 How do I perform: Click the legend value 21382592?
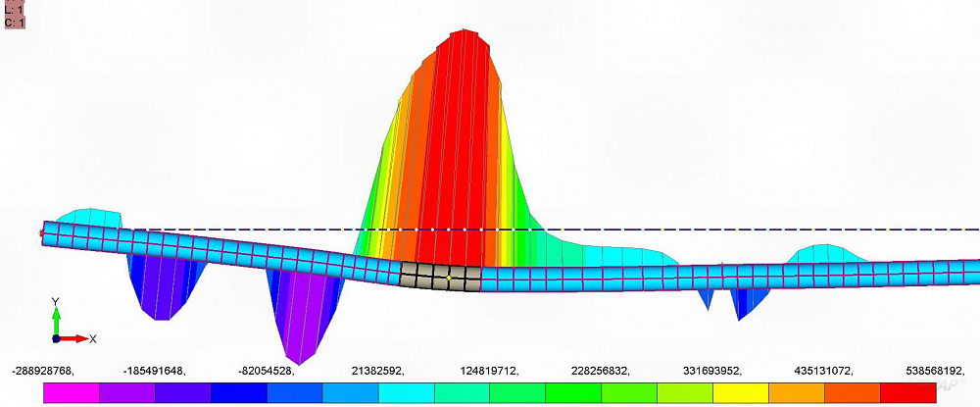pyautogui.click(x=375, y=371)
